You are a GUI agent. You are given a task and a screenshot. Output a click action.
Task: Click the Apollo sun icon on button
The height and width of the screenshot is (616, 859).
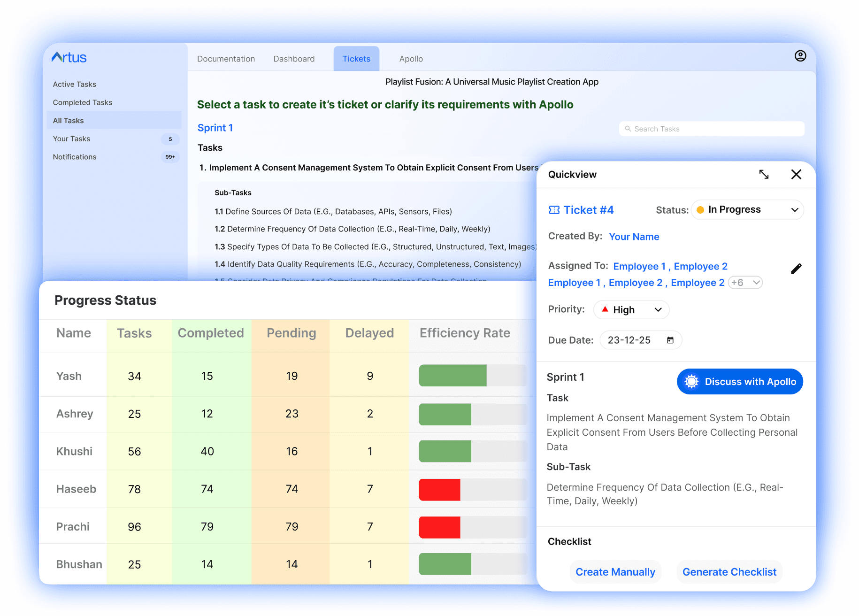(691, 382)
